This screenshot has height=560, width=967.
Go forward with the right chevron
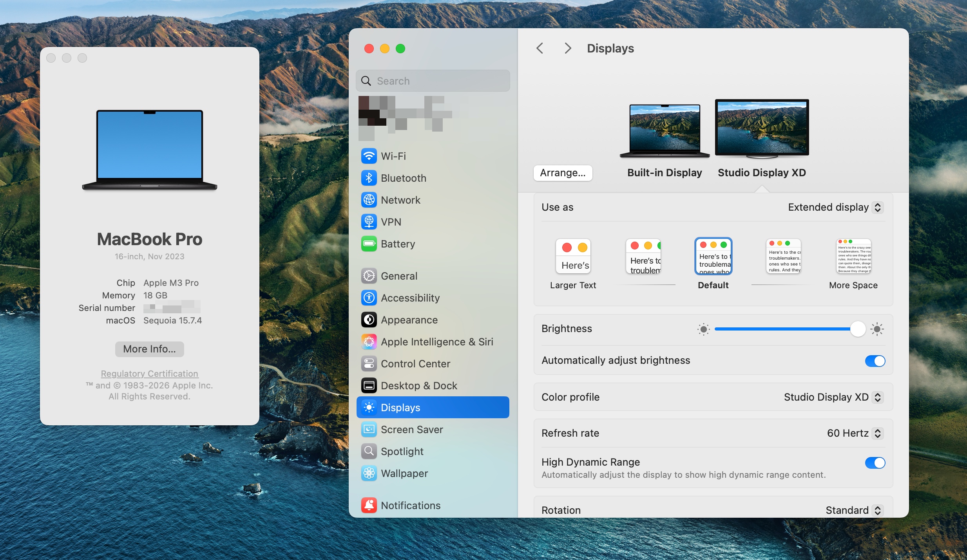[x=568, y=49]
